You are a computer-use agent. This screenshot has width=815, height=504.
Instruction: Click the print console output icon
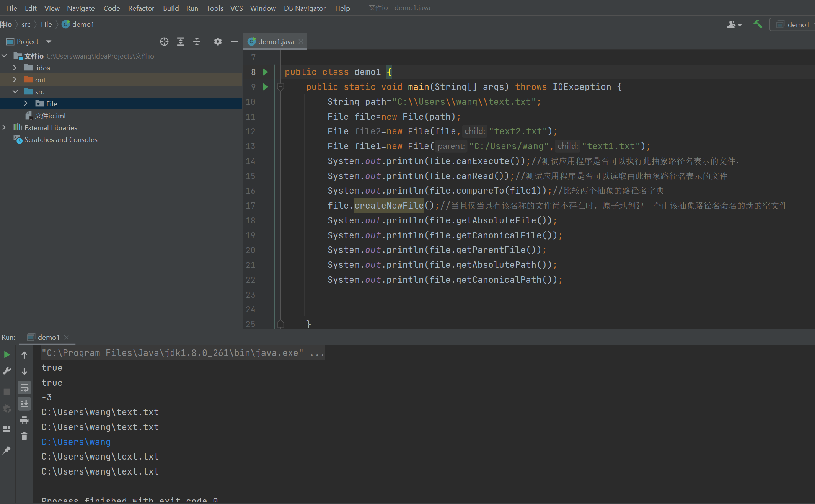[x=24, y=420]
